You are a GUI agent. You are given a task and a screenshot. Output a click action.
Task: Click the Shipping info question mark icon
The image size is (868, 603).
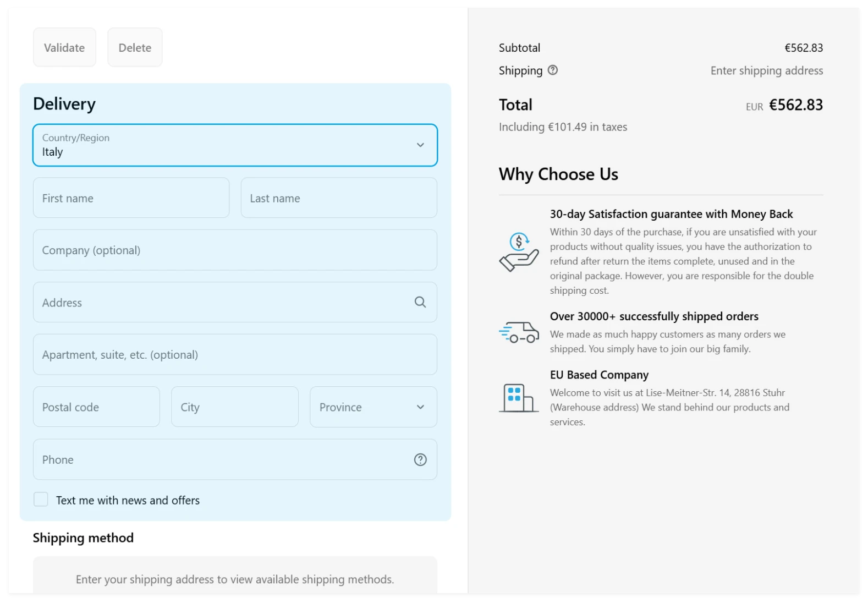tap(553, 70)
